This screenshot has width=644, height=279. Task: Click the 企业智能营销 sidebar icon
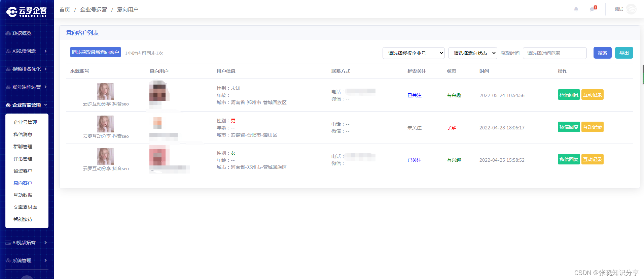pyautogui.click(x=8, y=105)
